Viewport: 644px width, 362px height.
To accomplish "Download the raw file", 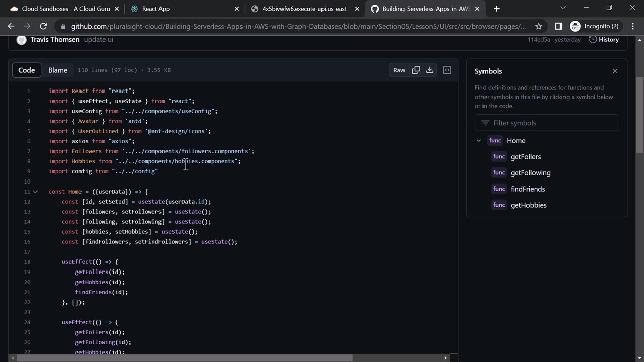I will [x=430, y=70].
